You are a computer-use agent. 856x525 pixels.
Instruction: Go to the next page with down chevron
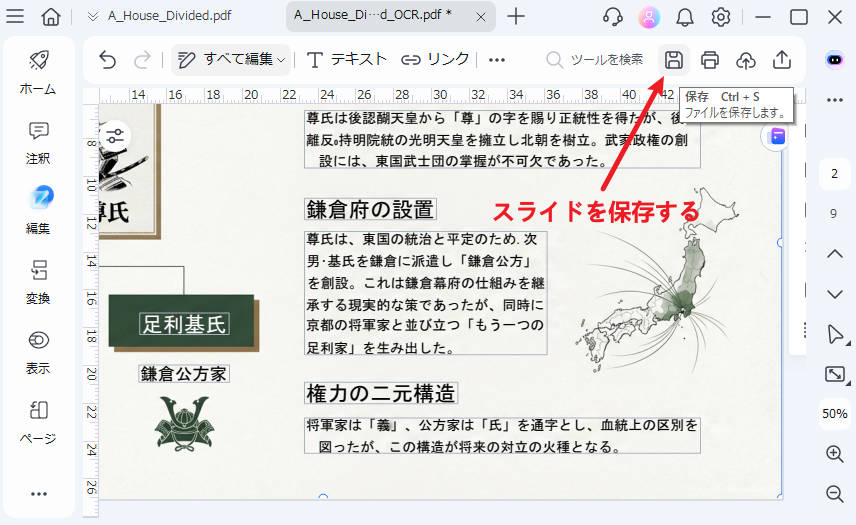[x=835, y=294]
